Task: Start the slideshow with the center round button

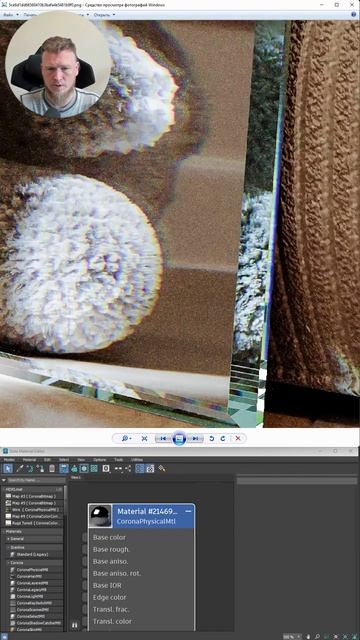Action: point(179,438)
